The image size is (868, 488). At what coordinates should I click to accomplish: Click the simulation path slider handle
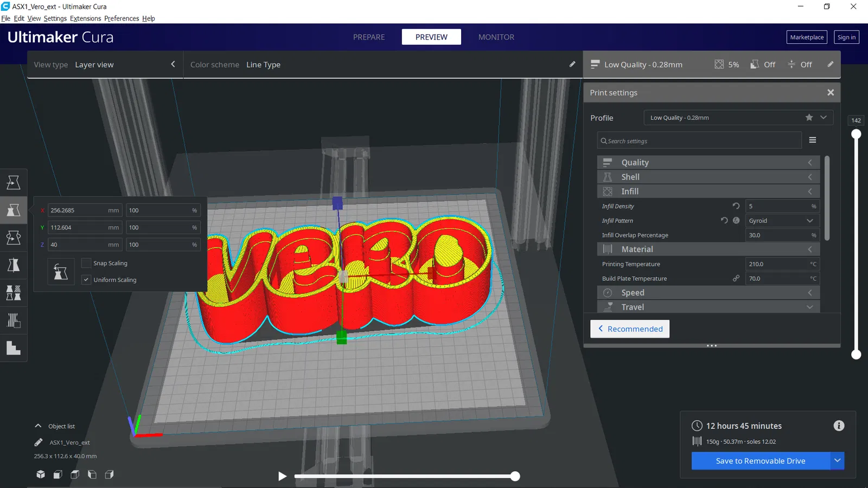pyautogui.click(x=515, y=476)
